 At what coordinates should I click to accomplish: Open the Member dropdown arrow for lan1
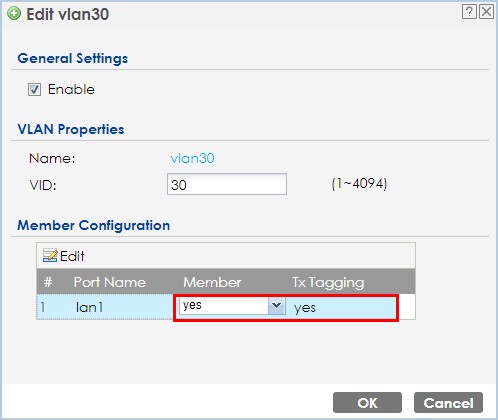point(277,306)
